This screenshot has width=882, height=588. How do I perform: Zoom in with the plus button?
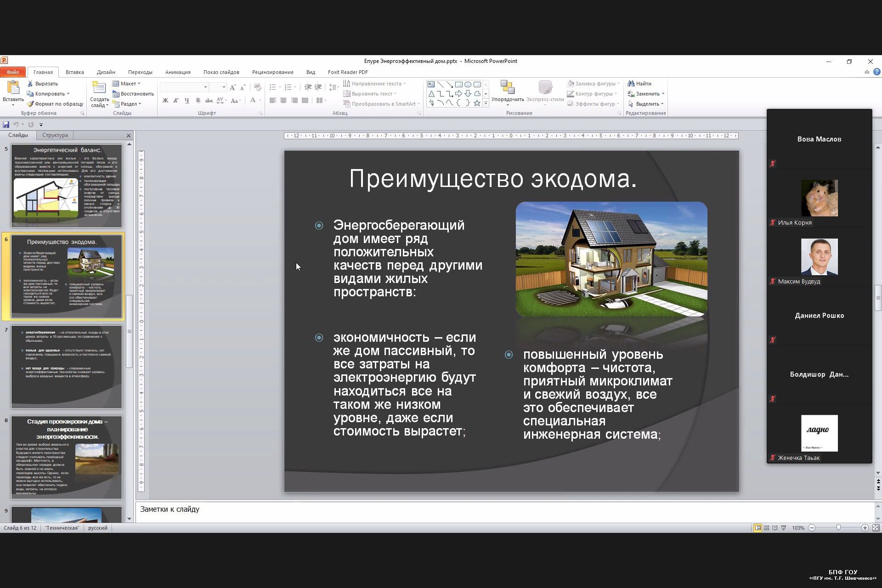point(865,528)
